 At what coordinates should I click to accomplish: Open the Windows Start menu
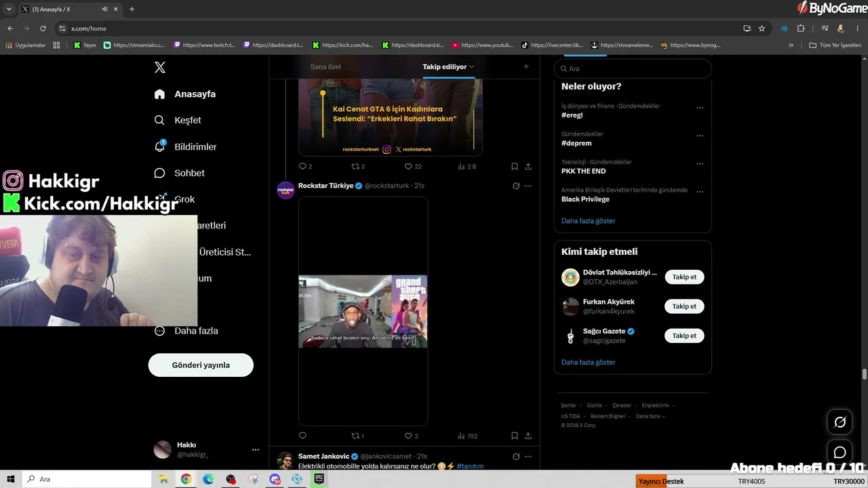(11, 479)
